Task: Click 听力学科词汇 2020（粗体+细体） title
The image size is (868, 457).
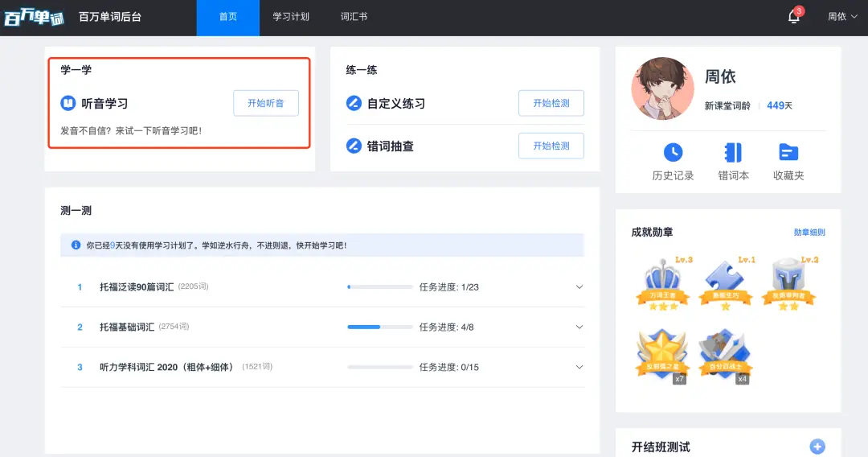Action: tap(168, 367)
